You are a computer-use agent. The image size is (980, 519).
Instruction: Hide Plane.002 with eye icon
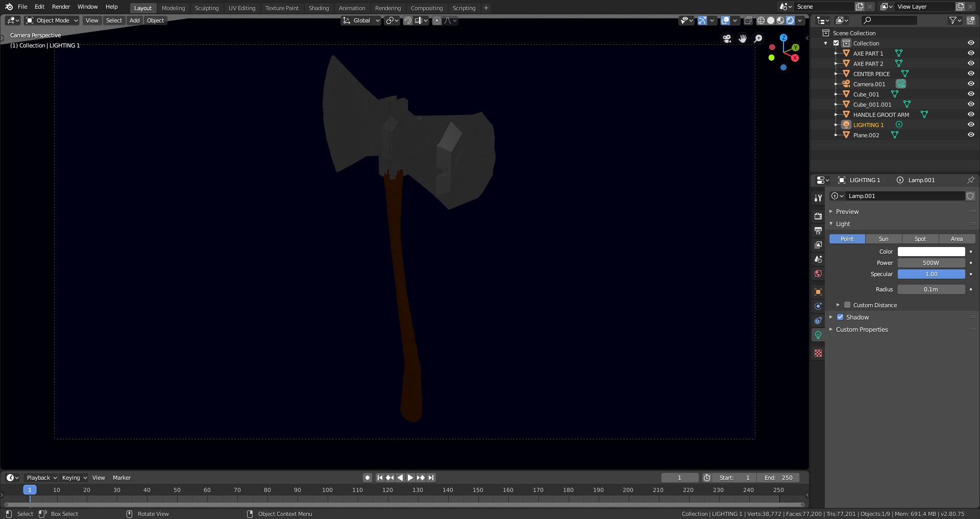[x=971, y=135]
